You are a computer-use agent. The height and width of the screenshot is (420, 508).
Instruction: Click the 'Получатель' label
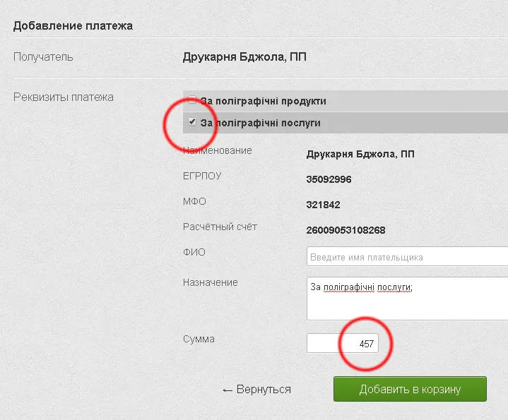(x=43, y=57)
